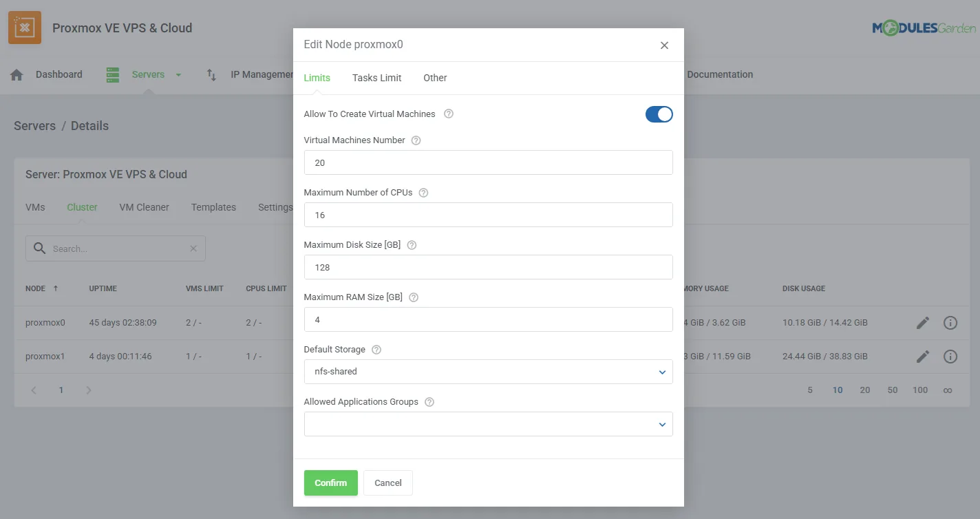The image size is (980, 519).
Task: Click the Servers stack icon
Action: pyautogui.click(x=113, y=75)
